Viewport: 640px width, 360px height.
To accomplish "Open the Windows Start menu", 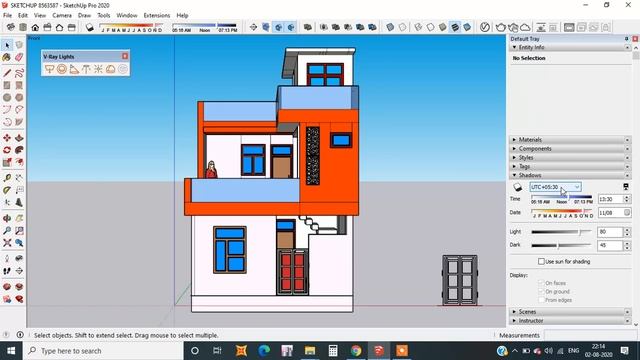I will pos(11,351).
